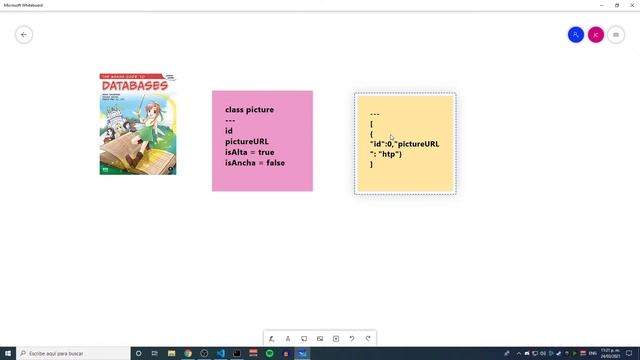The height and width of the screenshot is (360, 640).
Task: Open Task View on the taskbar
Action: pyautogui.click(x=155, y=353)
